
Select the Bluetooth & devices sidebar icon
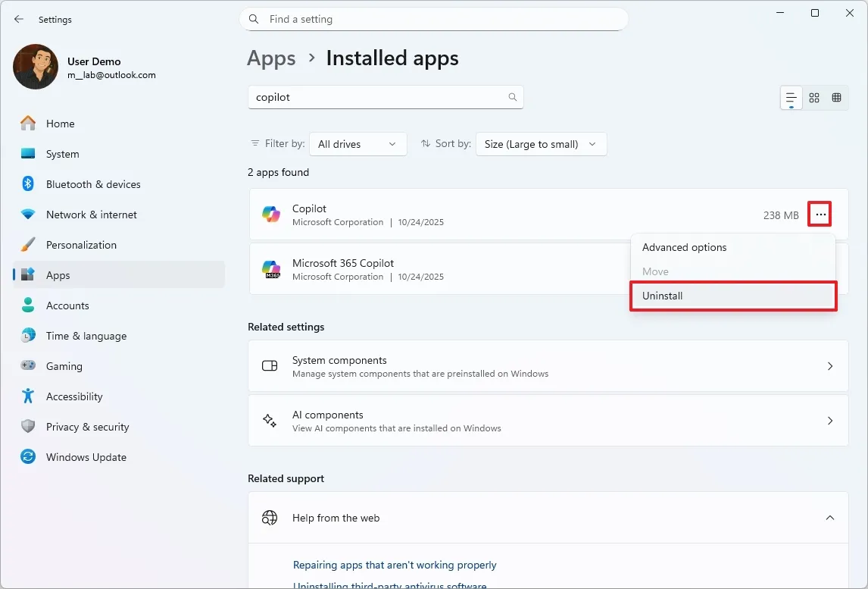coord(27,184)
